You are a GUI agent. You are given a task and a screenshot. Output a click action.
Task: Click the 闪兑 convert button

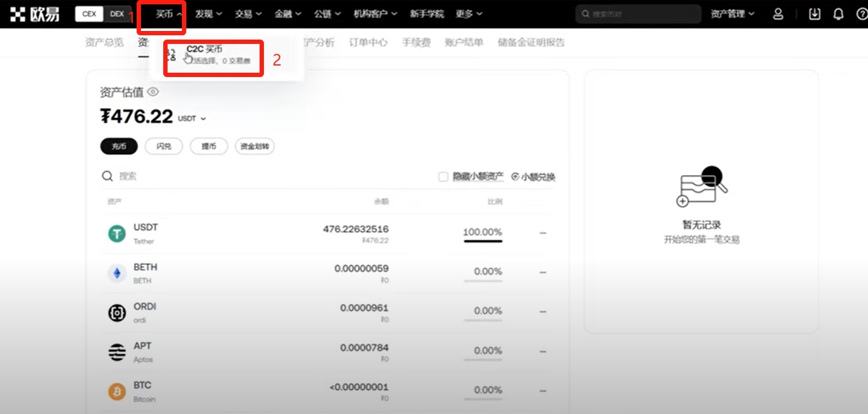[163, 146]
